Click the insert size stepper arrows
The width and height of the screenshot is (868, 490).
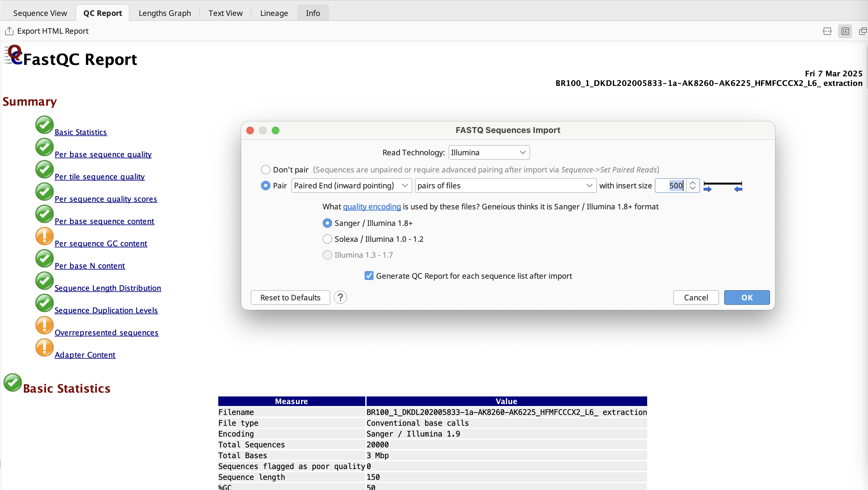click(692, 185)
